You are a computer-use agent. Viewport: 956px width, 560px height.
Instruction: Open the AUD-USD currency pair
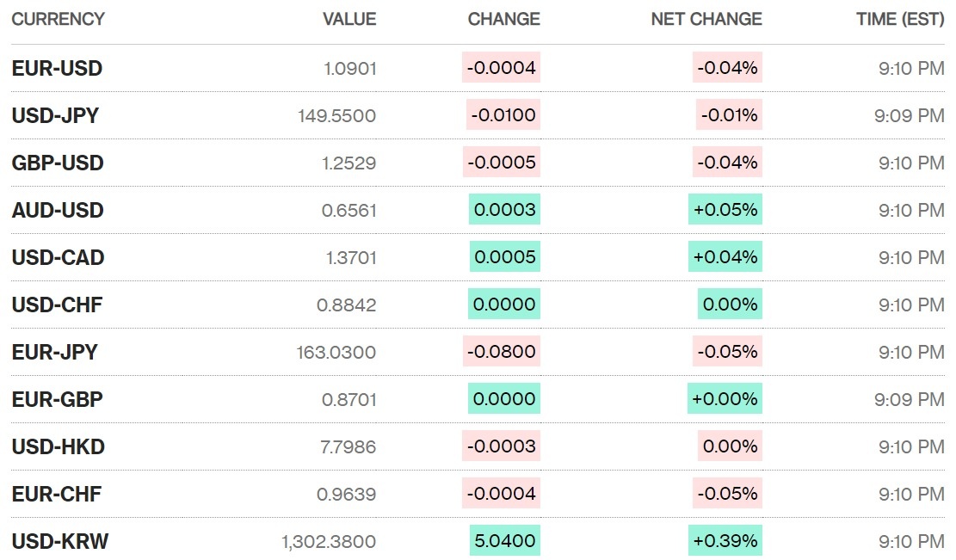58,211
